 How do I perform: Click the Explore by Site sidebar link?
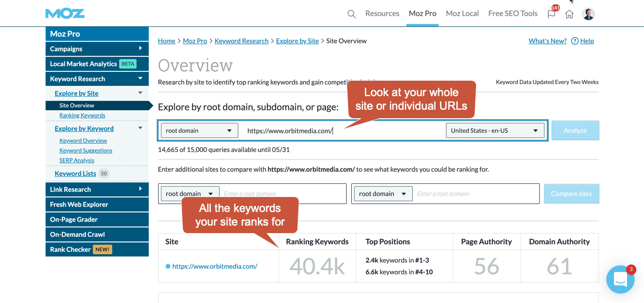coord(76,93)
